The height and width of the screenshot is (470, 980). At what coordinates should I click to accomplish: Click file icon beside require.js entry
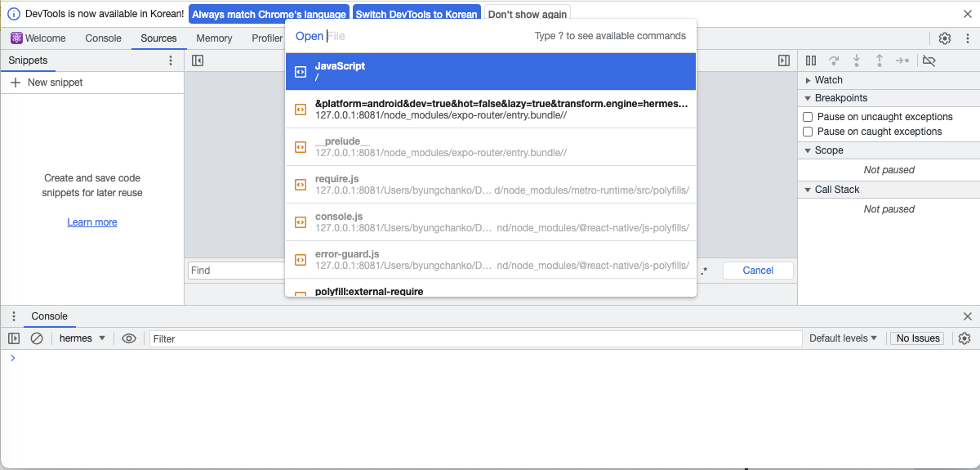pos(301,185)
